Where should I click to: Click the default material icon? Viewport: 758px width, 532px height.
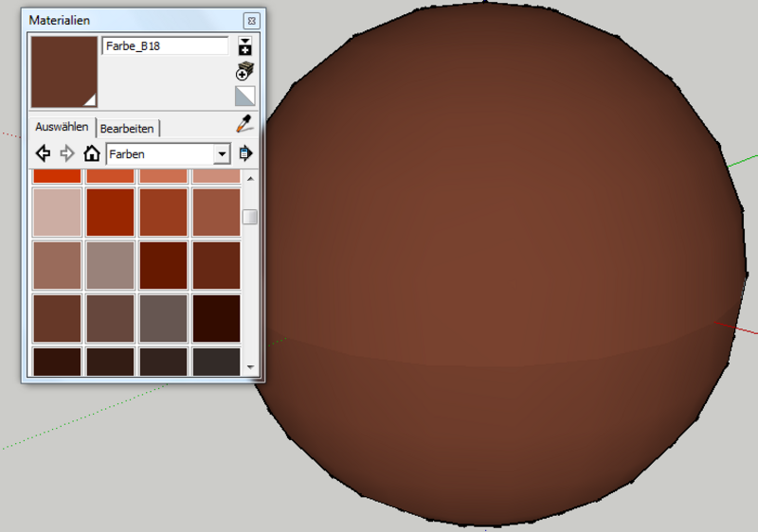(244, 96)
